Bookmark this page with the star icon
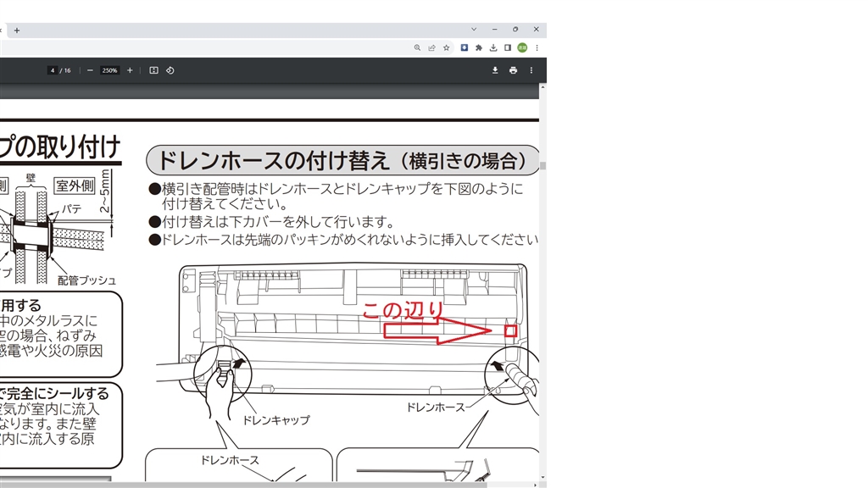 446,47
